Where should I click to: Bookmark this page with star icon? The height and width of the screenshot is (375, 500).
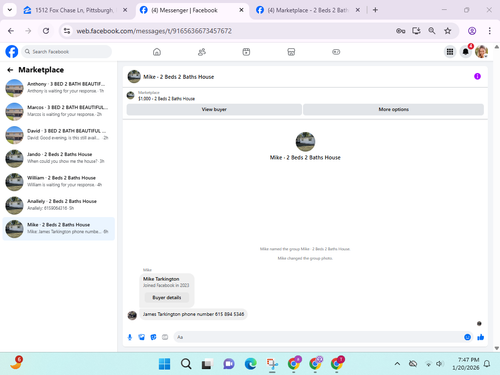448,31
